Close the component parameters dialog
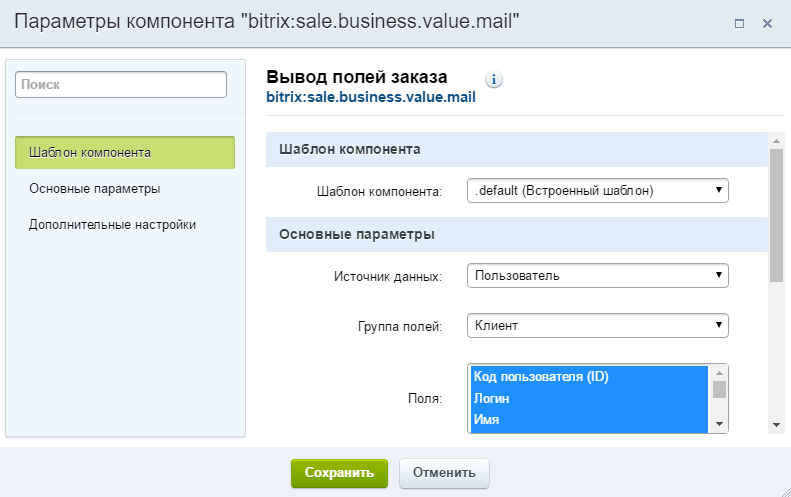The width and height of the screenshot is (791, 497). tap(768, 23)
